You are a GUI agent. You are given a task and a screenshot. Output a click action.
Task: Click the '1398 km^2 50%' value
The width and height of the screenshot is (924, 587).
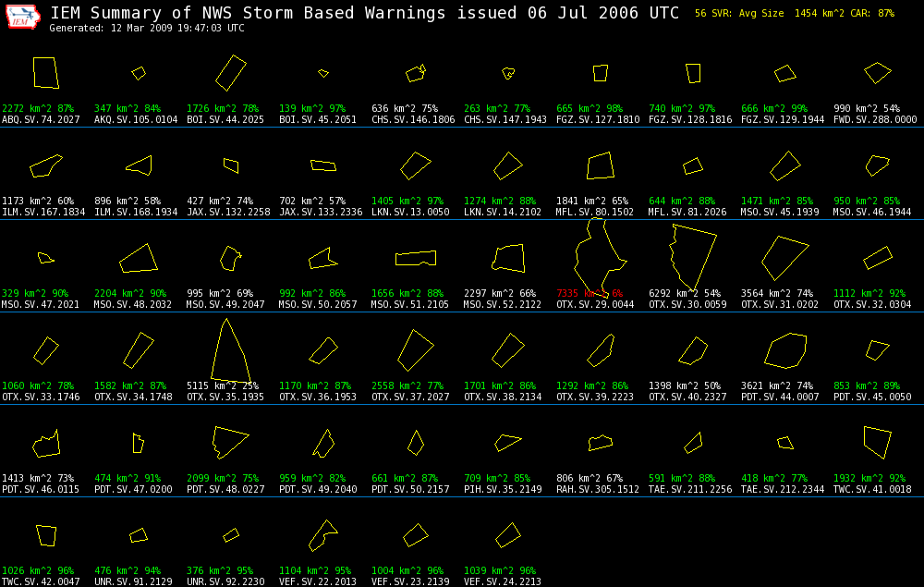[684, 386]
